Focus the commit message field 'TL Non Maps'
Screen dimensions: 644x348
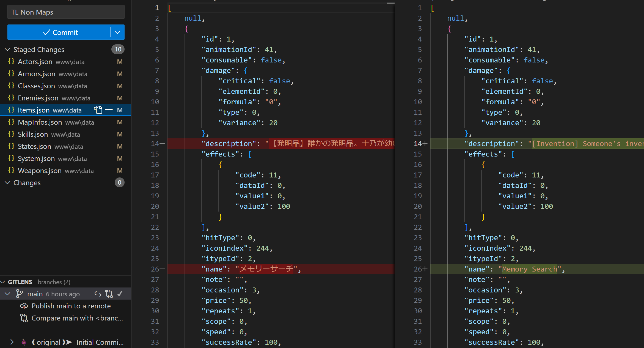click(x=66, y=12)
